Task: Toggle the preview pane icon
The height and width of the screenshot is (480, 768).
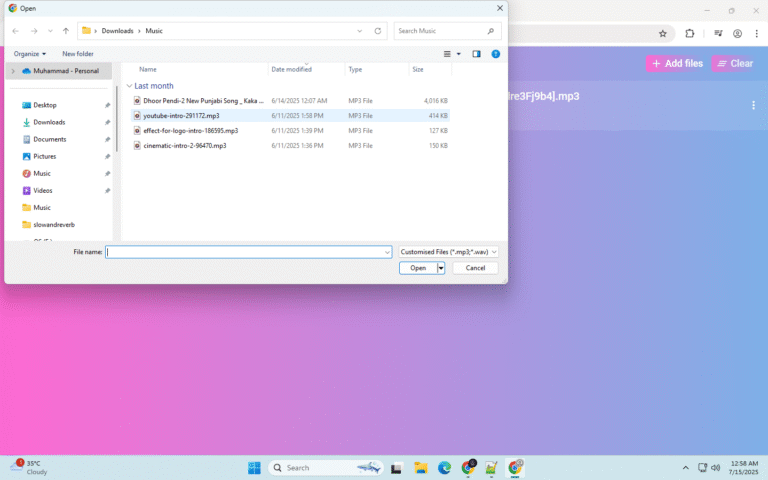Action: tap(476, 54)
